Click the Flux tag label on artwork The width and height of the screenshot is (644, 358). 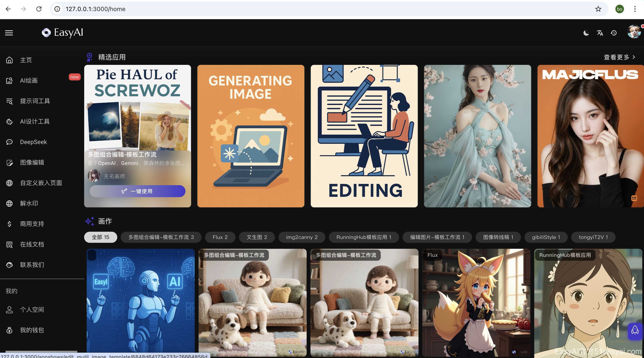point(432,255)
